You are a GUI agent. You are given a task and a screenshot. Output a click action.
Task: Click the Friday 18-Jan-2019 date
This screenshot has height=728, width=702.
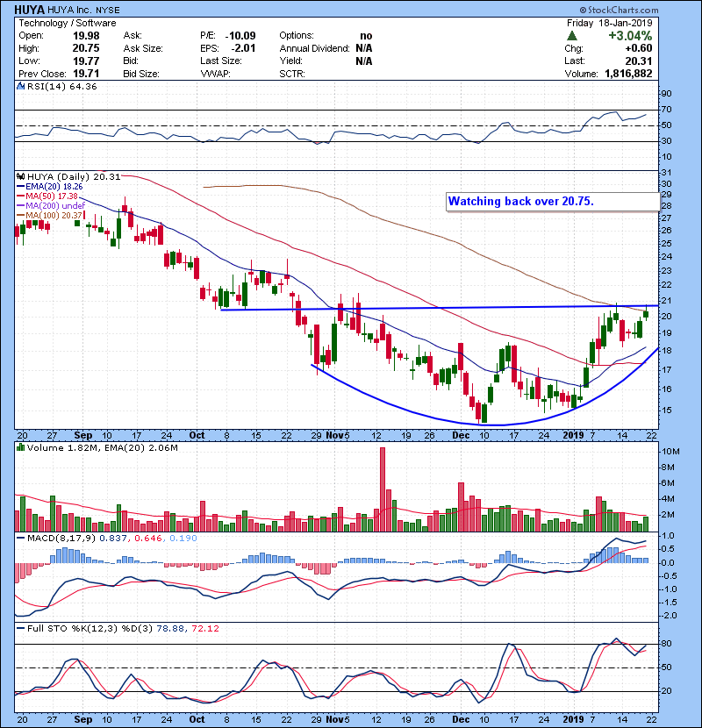(609, 23)
